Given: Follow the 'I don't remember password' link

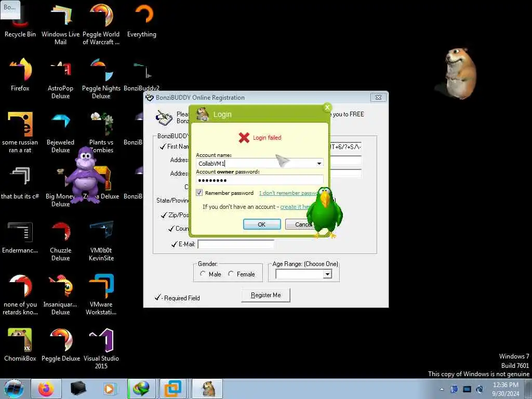Looking at the screenshot, I should coord(288,193).
